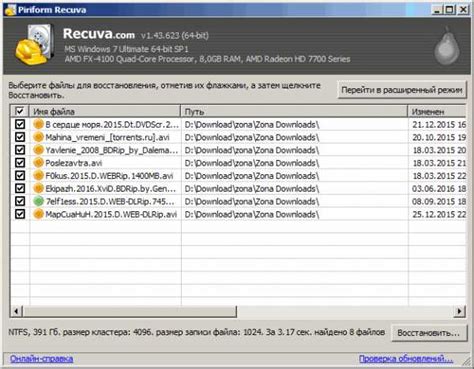Sort by the Путь column header

click(x=294, y=111)
